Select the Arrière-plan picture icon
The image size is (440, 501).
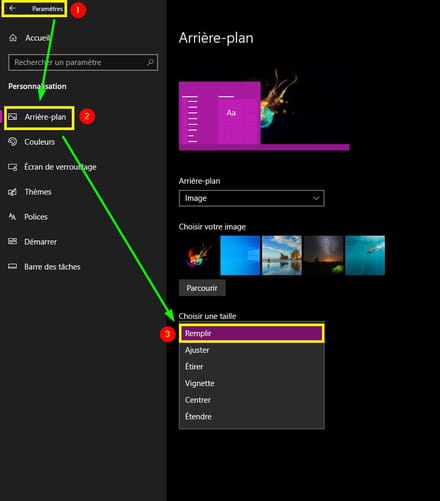(13, 117)
